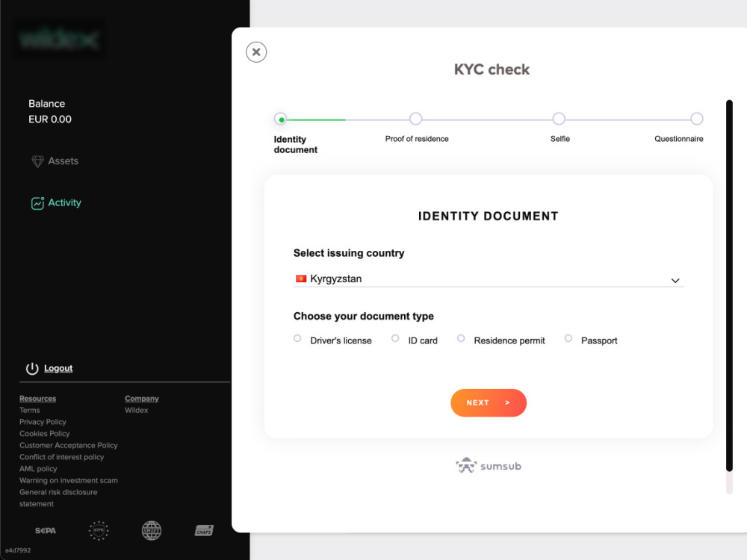The width and height of the screenshot is (747, 560).
Task: Click the 'KYC check' title
Action: [492, 69]
